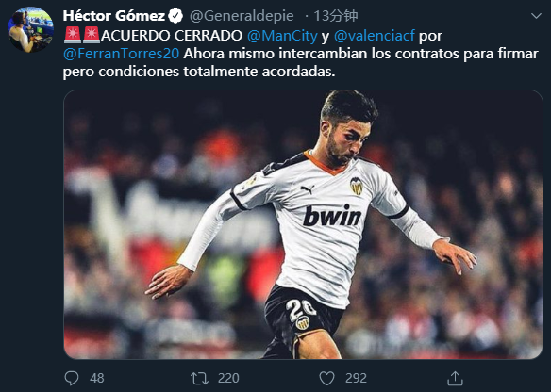This screenshot has width=551, height=392.
Task: Visit the @FerranTorres20 mention
Action: pos(121,54)
